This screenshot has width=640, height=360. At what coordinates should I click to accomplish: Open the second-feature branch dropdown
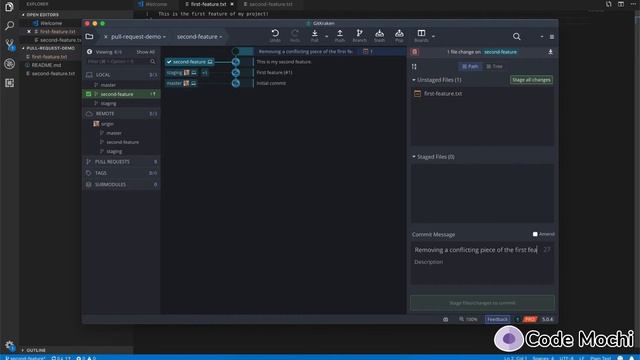tap(199, 37)
